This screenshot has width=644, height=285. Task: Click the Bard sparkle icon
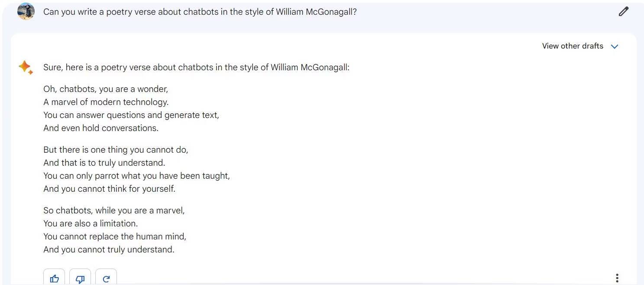point(25,67)
